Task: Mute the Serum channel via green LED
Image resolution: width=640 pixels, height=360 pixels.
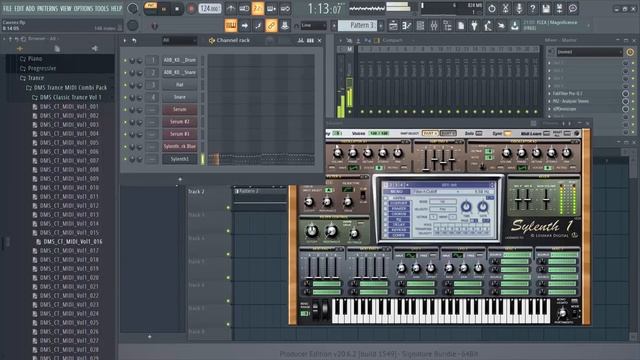Action: 125,109
